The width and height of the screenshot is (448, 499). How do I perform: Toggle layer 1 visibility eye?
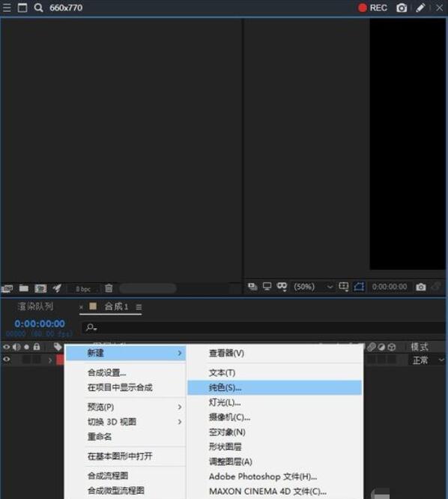click(6, 360)
